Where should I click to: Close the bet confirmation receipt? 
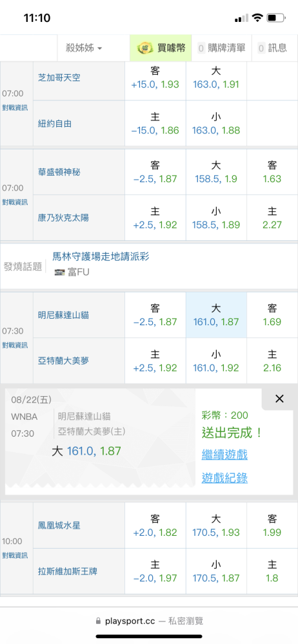click(x=279, y=399)
